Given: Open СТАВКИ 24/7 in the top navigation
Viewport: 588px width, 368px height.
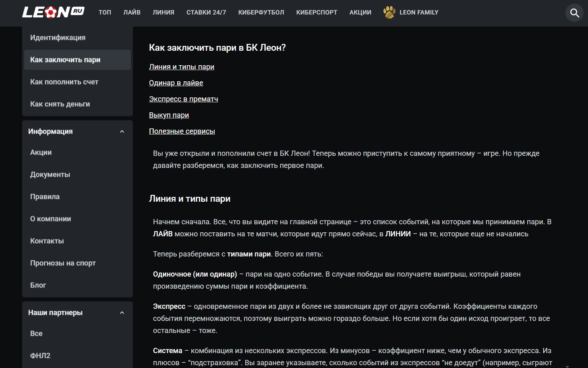Looking at the screenshot, I should tap(206, 12).
